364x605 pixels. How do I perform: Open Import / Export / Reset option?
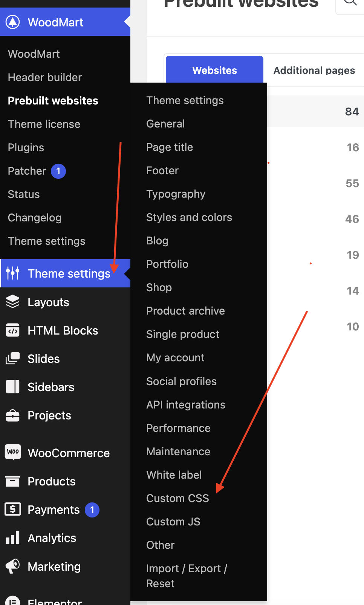(187, 576)
